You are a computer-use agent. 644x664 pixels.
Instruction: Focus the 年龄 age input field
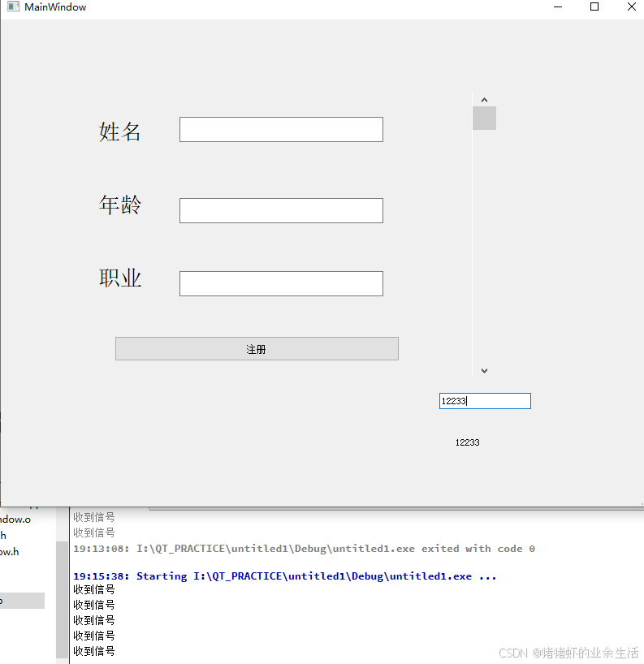tap(281, 210)
